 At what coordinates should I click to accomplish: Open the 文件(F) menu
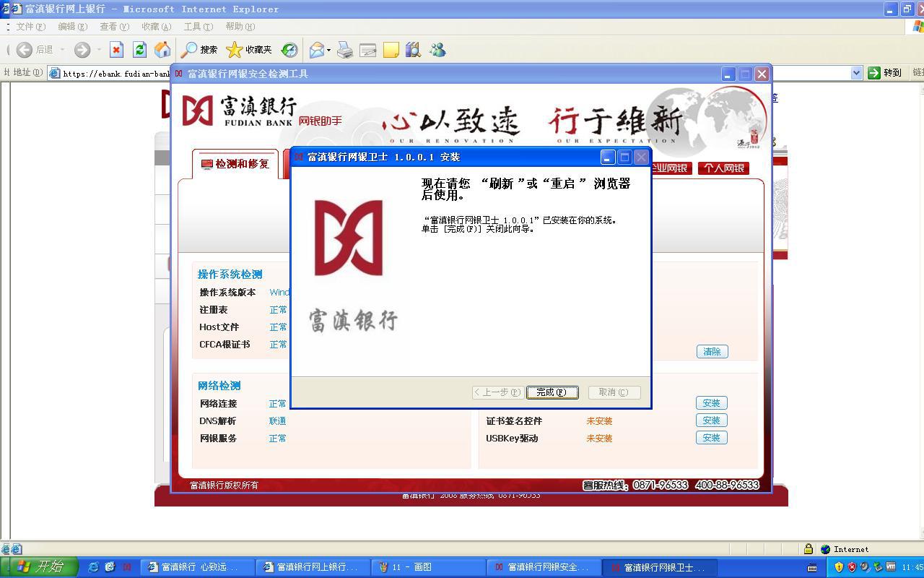[x=30, y=27]
